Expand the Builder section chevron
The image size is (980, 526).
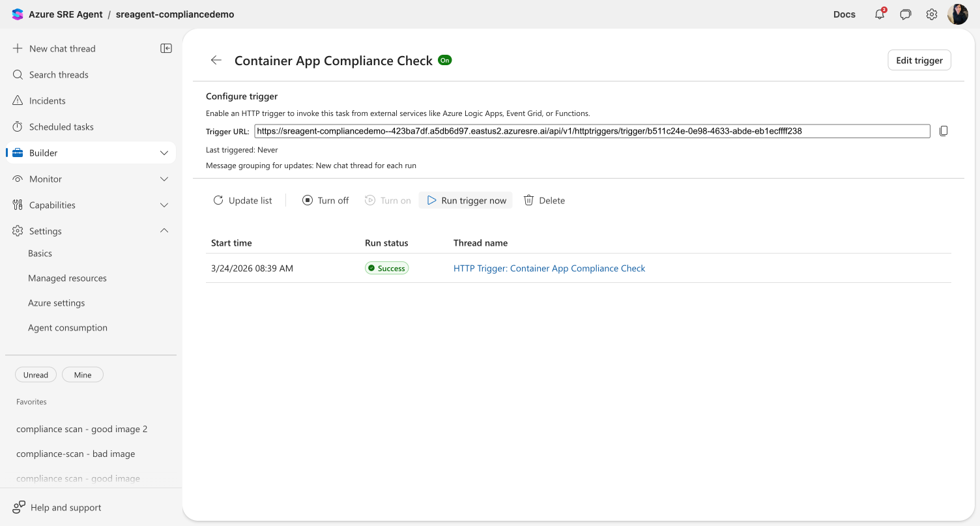pos(164,153)
